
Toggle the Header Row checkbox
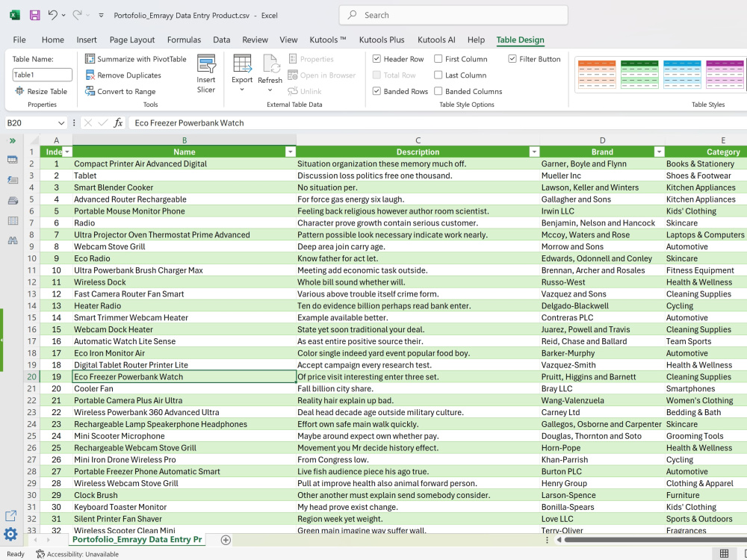(x=376, y=58)
